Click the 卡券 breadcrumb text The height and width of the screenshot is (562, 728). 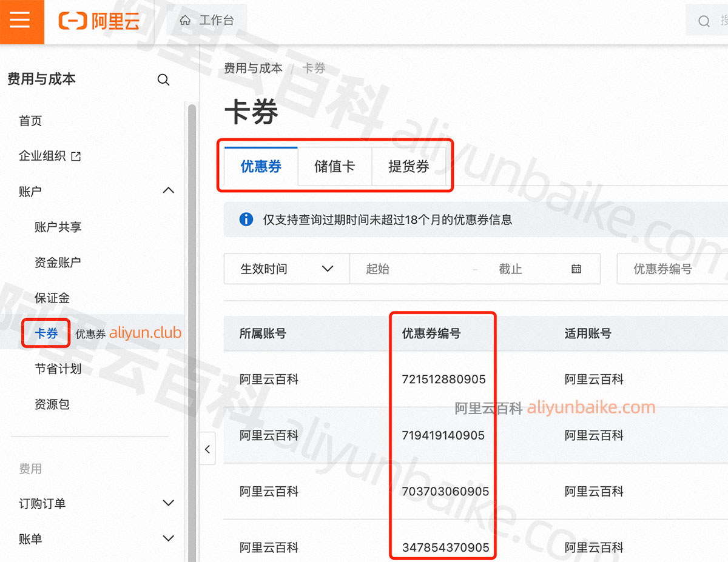point(314,69)
